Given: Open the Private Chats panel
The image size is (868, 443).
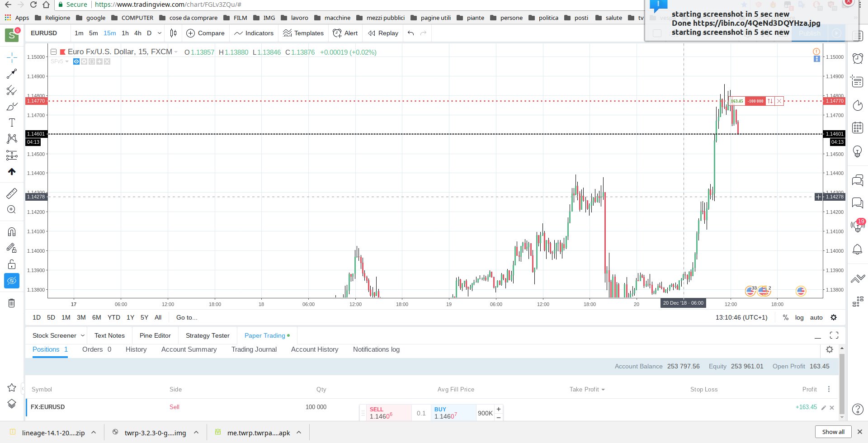Looking at the screenshot, I should tap(858, 203).
